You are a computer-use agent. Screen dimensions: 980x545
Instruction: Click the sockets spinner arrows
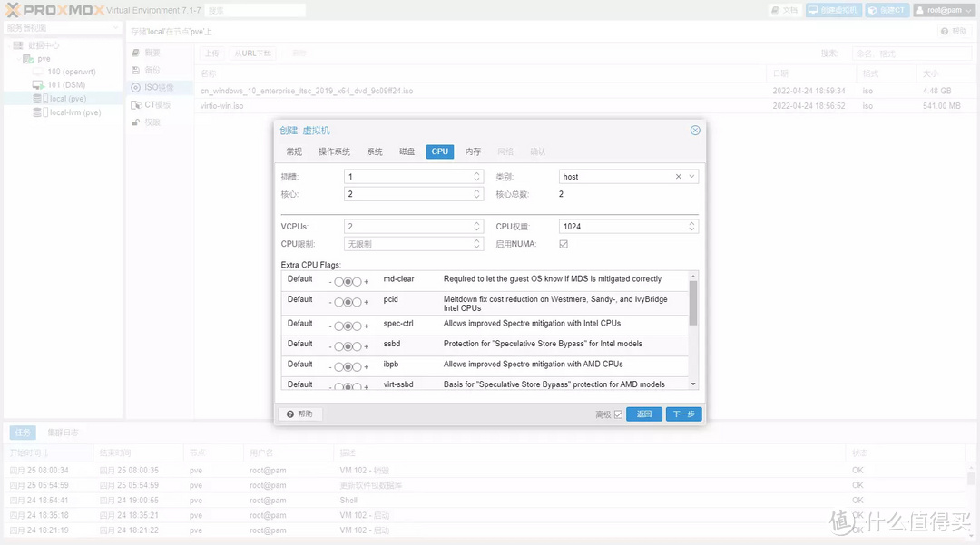477,177
